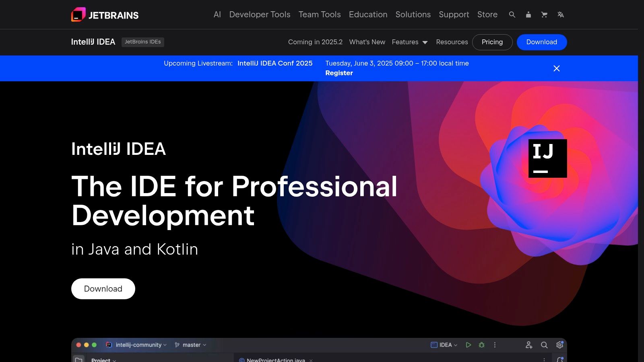Screen dimensions: 644x362
Task: Open the Solutions menu
Action: [413, 14]
